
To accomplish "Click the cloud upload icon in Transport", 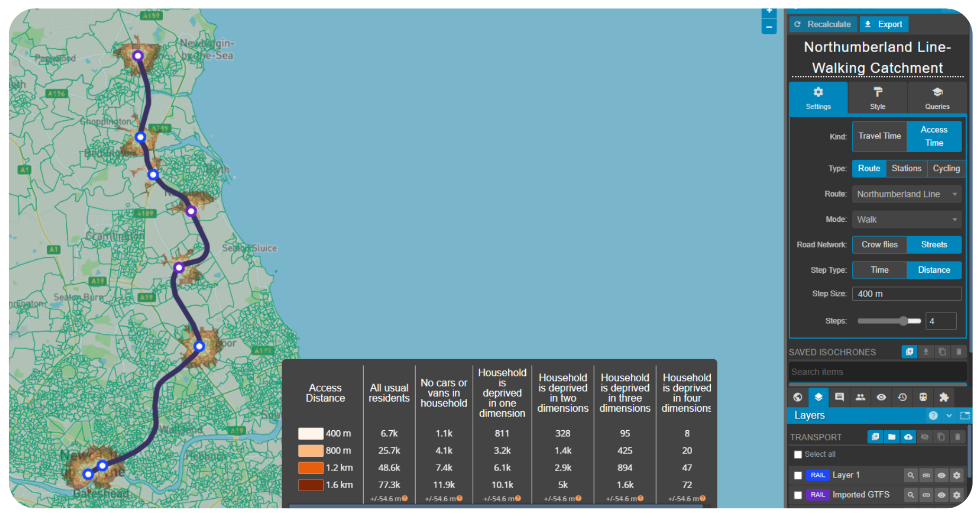I will click(x=908, y=437).
